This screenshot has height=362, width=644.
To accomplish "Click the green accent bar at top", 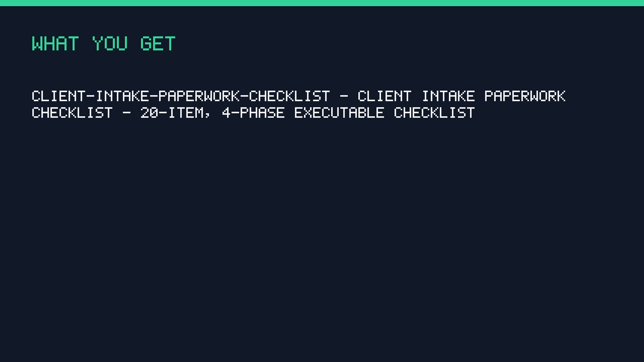I will [x=322, y=3].
